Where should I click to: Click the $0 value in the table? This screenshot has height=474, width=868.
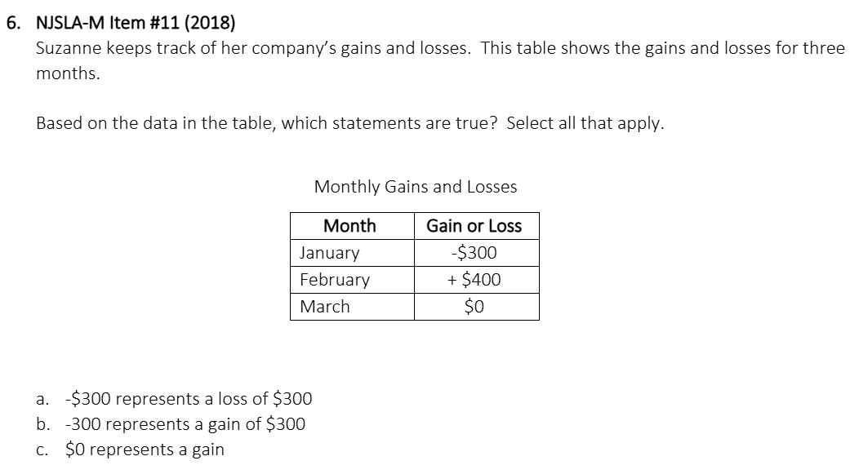474,307
